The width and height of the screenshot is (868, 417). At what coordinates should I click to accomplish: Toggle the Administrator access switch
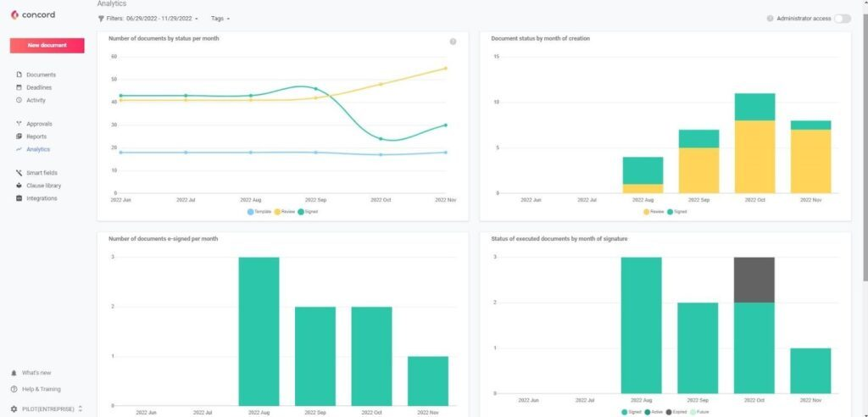click(x=842, y=18)
